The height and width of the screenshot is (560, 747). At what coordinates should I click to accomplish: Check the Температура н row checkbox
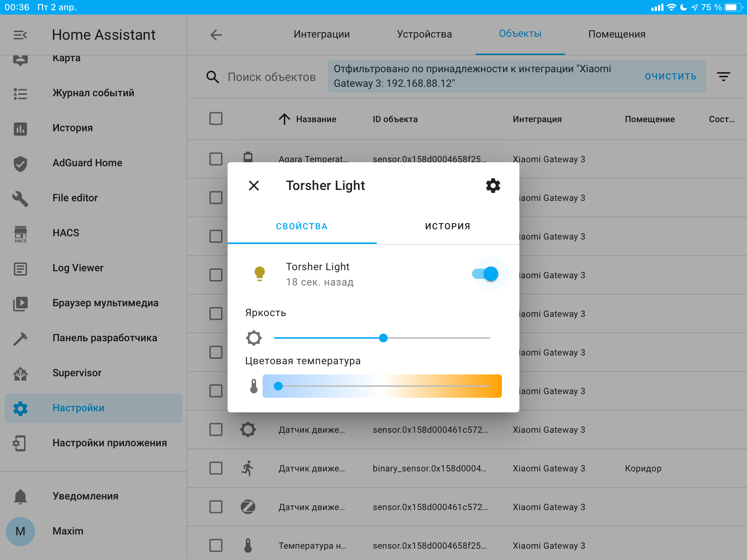click(216, 545)
